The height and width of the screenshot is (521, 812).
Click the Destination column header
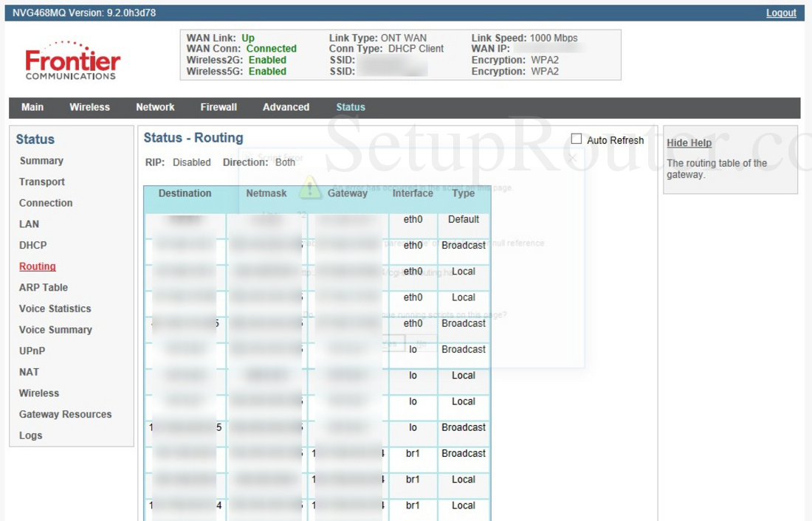[x=185, y=193]
